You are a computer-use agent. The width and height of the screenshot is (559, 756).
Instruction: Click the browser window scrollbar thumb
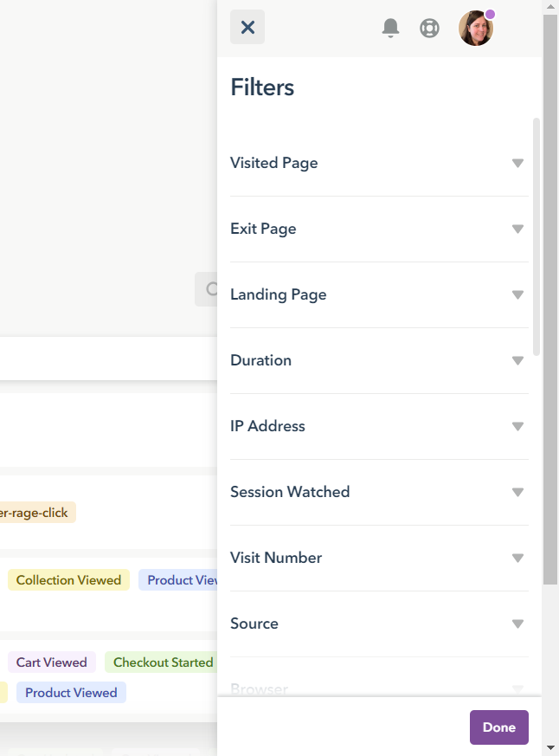[x=550, y=300]
